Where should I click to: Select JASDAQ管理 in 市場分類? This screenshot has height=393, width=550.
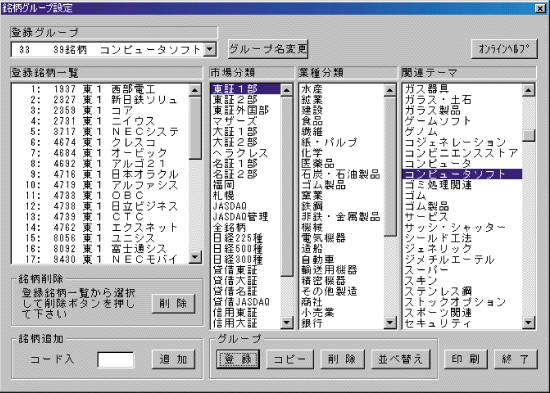(x=246, y=217)
